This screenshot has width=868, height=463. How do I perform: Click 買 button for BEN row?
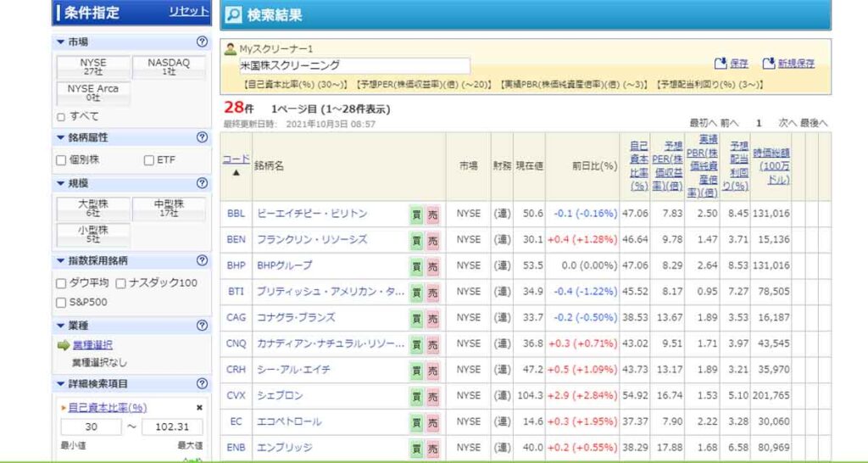[417, 240]
